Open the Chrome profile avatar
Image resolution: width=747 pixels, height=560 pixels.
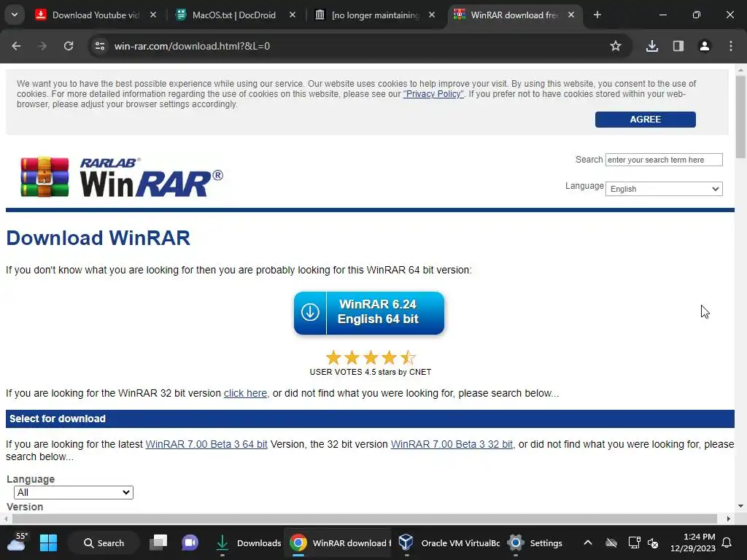pos(705,46)
